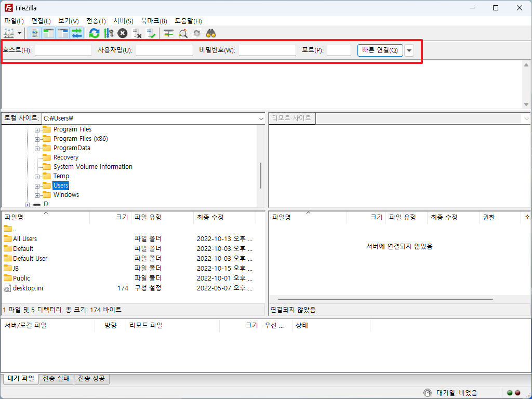This screenshot has width=532, height=399.
Task: Focus the 호스트(H) input field
Action: (x=63, y=50)
